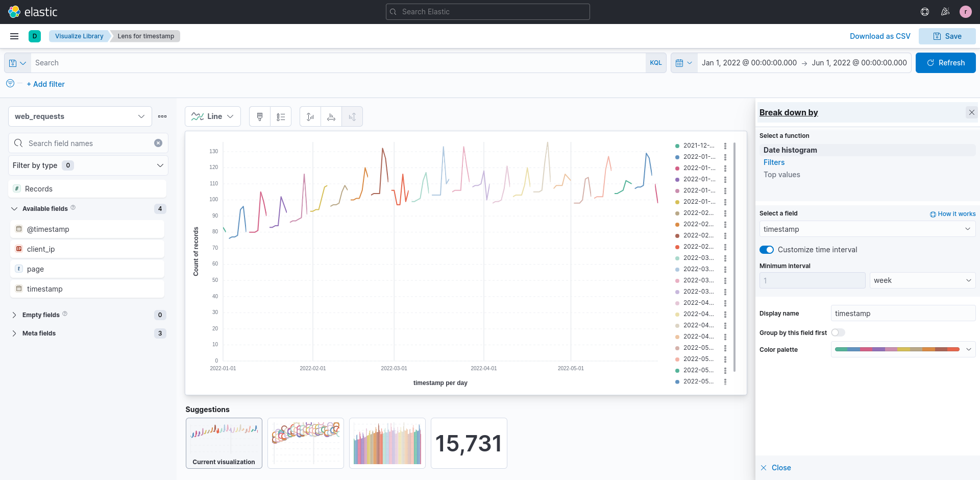Click the Visualize Library breadcrumb
Screen dimensions: 980x480
pos(79,36)
